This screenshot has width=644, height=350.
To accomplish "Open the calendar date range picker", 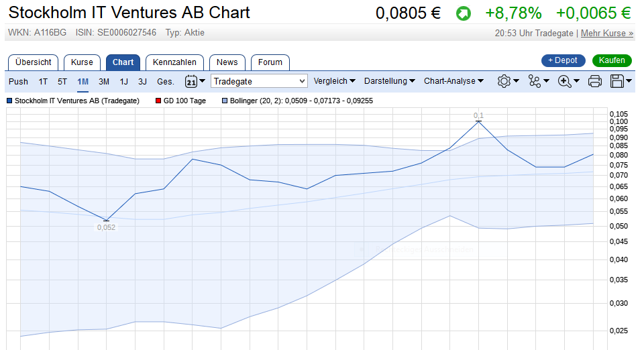I will [195, 81].
